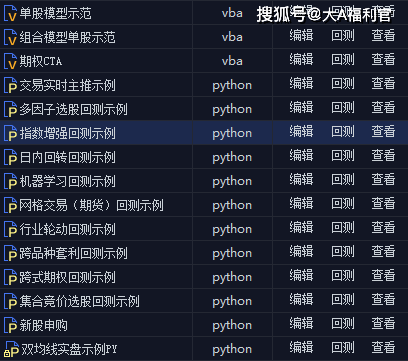Click the Python file icon for 多因子选股回测示例
The width and height of the screenshot is (408, 361).
(x=10, y=109)
